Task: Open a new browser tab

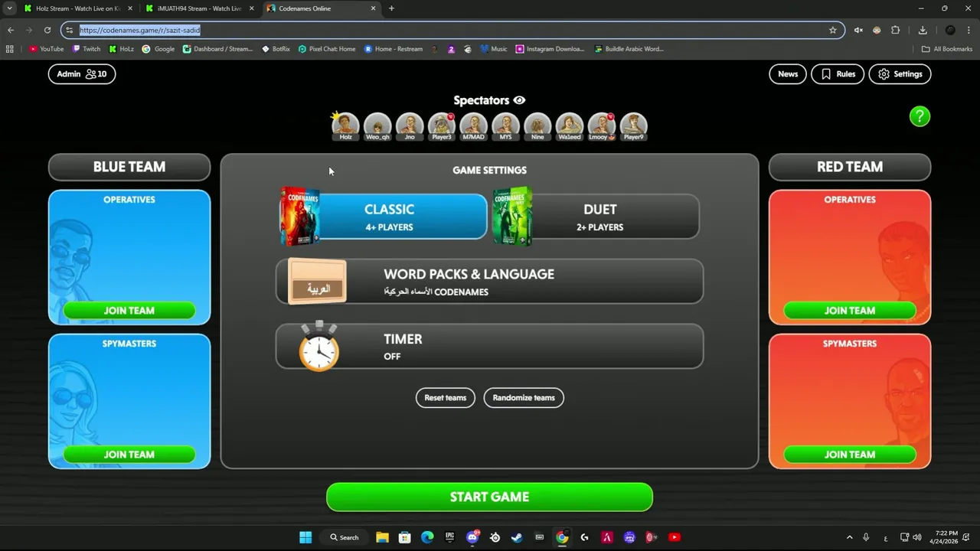Action: [391, 8]
